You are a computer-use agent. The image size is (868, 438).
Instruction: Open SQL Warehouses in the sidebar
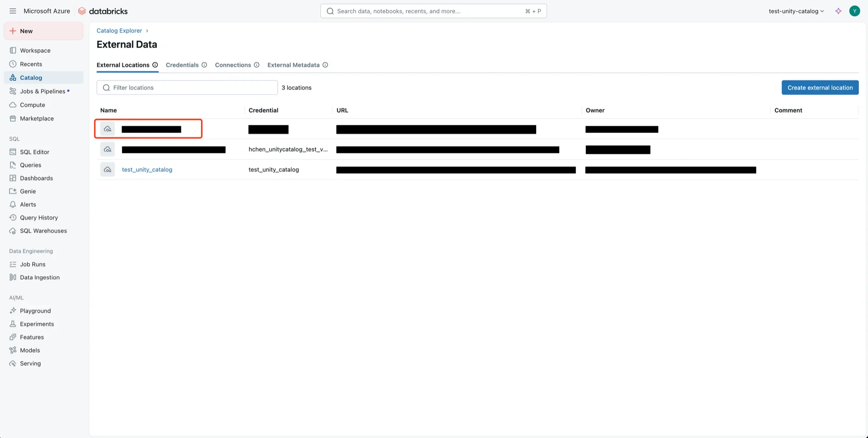(x=43, y=231)
